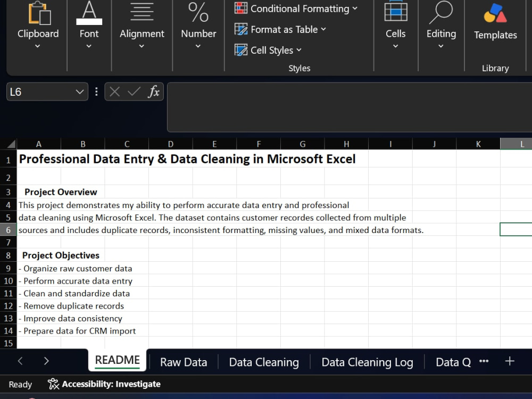Cancel formula entry with X icon
The image size is (532, 399).
point(115,92)
